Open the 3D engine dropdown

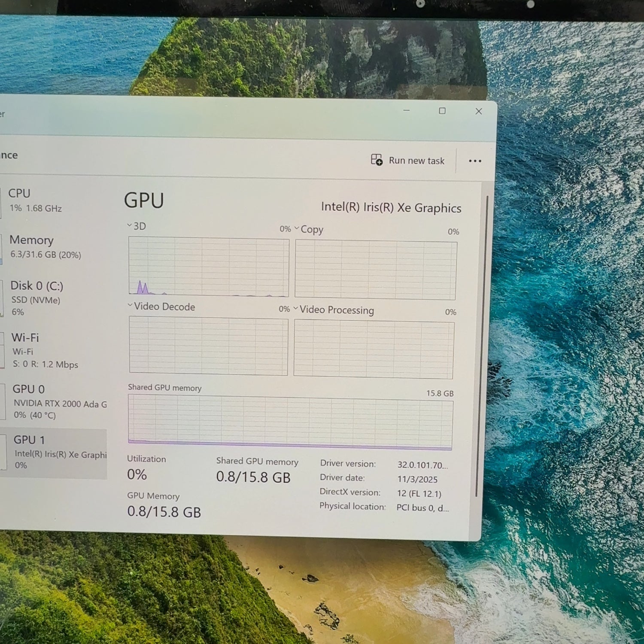[x=137, y=226]
